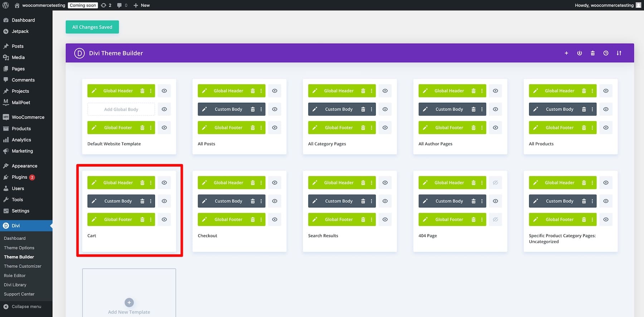Edit Custom Body pencil in Cart template
This screenshot has width=644, height=317.
[x=94, y=201]
